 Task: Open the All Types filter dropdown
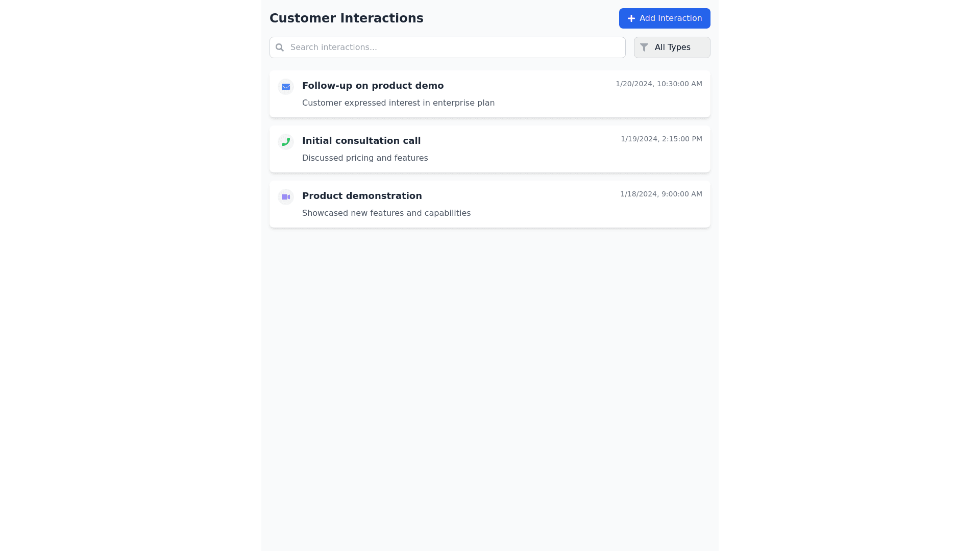coord(672,47)
